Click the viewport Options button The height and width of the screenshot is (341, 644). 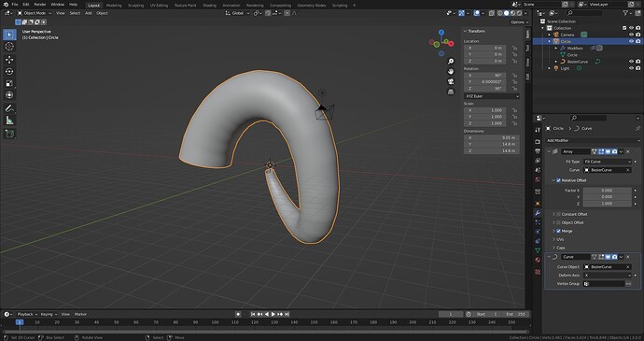point(519,22)
